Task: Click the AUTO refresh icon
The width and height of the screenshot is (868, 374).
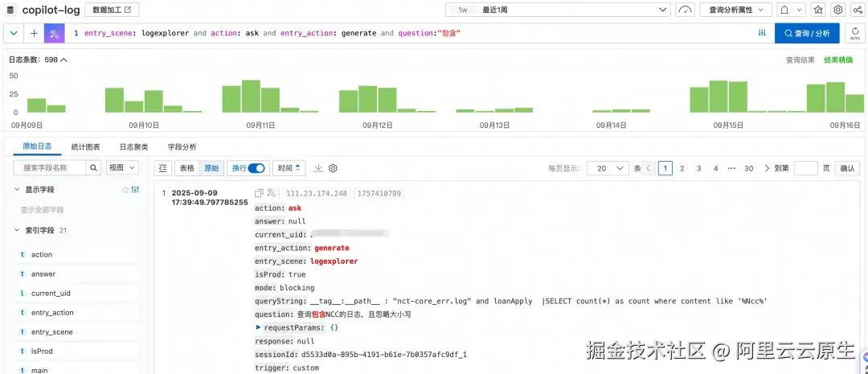Action: coord(855,33)
